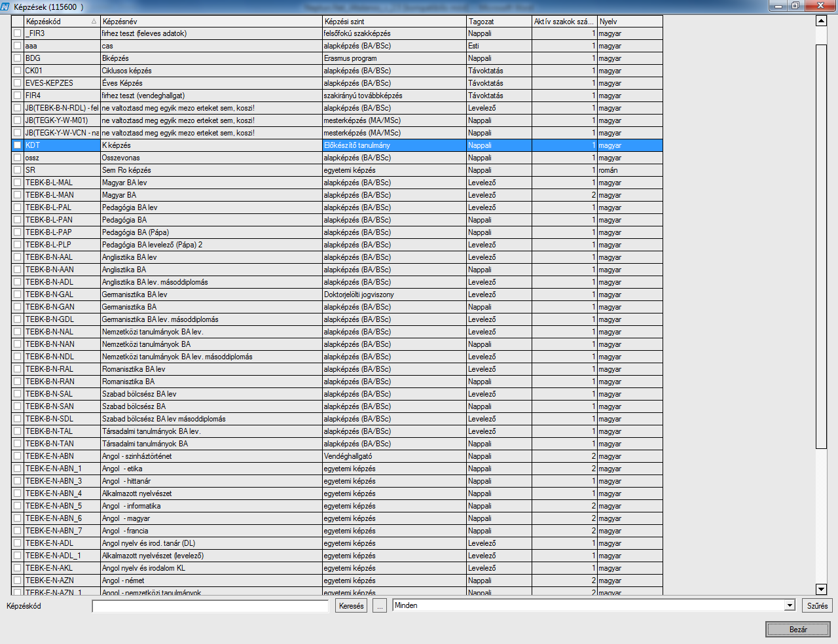
Task: Click the Keresés search button
Action: pyautogui.click(x=352, y=606)
